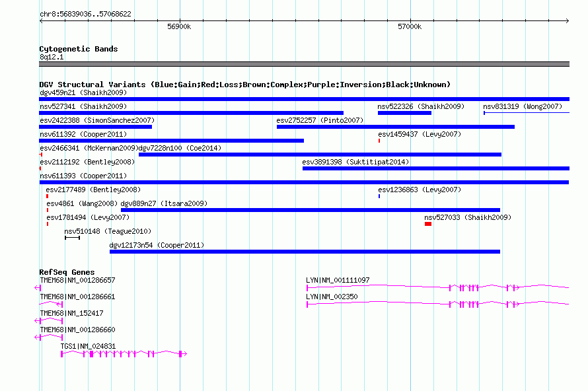Click the TGS1|NM_024831 gene label
This screenshot has width=588, height=391.
pyautogui.click(x=88, y=346)
